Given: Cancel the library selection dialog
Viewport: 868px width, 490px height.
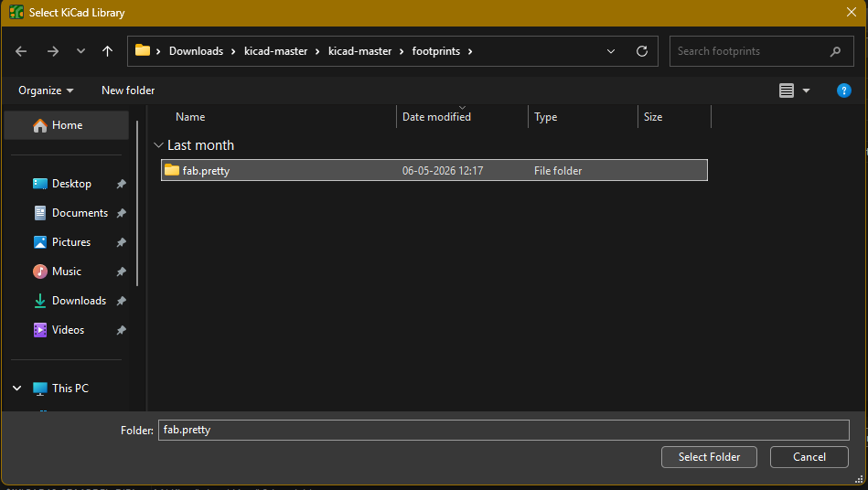Looking at the screenshot, I should (809, 457).
